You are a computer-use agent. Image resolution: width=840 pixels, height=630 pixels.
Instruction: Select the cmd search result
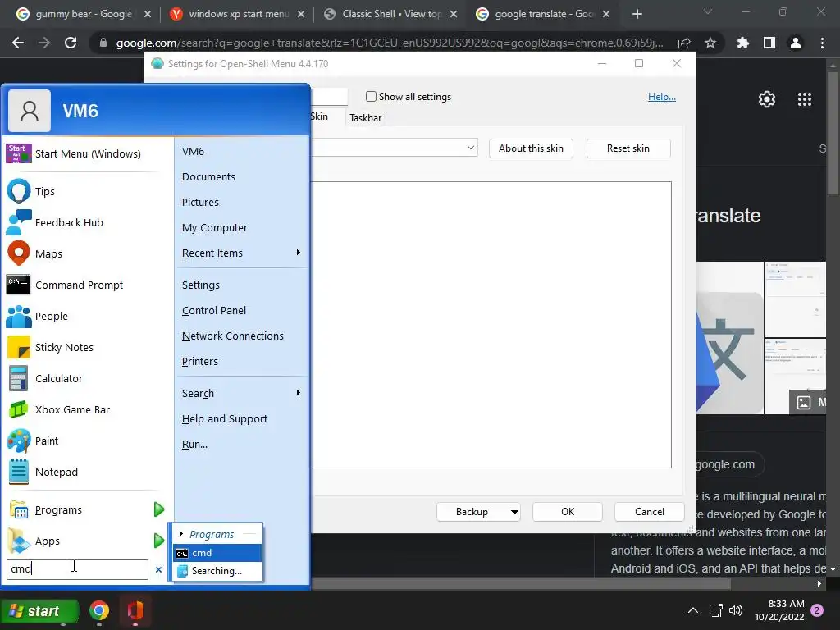point(217,553)
